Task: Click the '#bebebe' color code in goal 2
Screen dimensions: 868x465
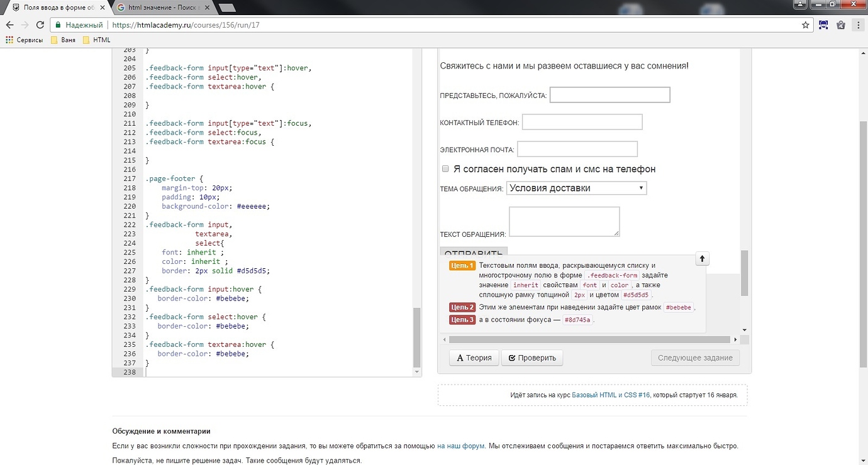Action: [x=679, y=307]
